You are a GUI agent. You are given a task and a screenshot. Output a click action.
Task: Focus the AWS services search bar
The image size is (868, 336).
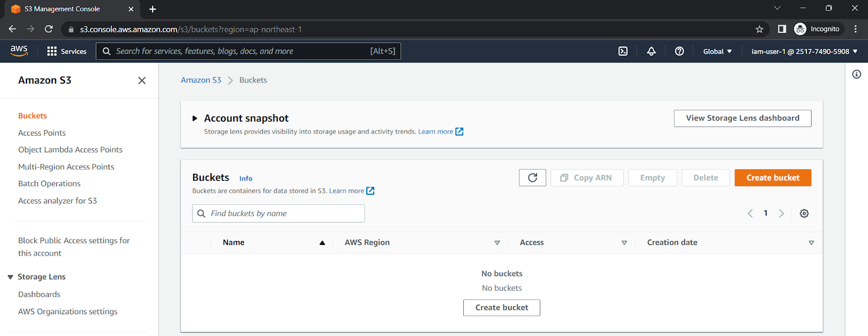coord(248,51)
